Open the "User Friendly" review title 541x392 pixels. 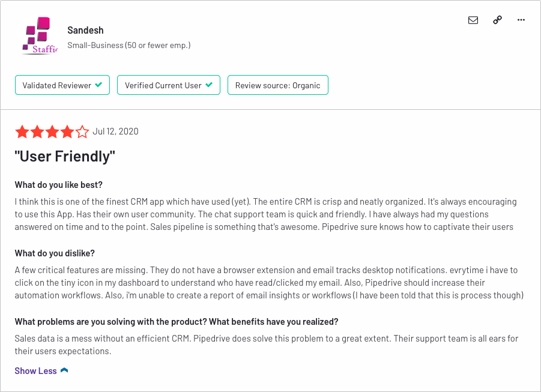click(x=65, y=156)
